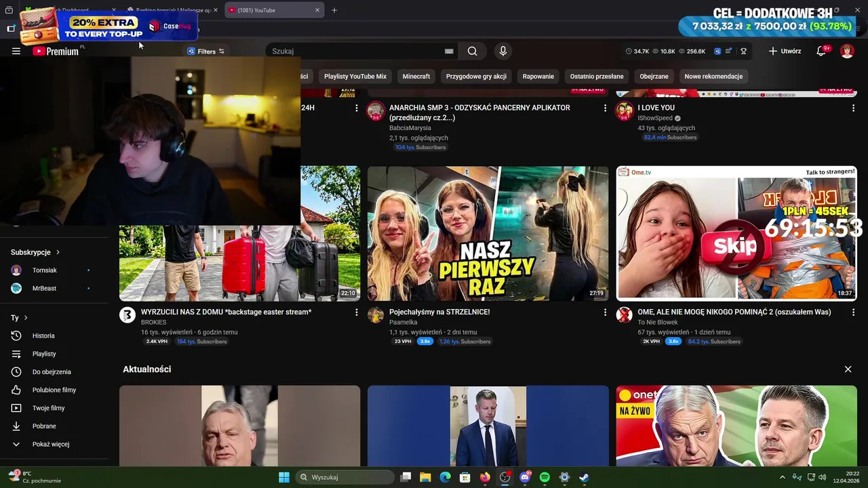Image resolution: width=868 pixels, height=488 pixels.
Task: Click the 34.7K clock stat in vidIQ bar
Action: click(x=637, y=52)
